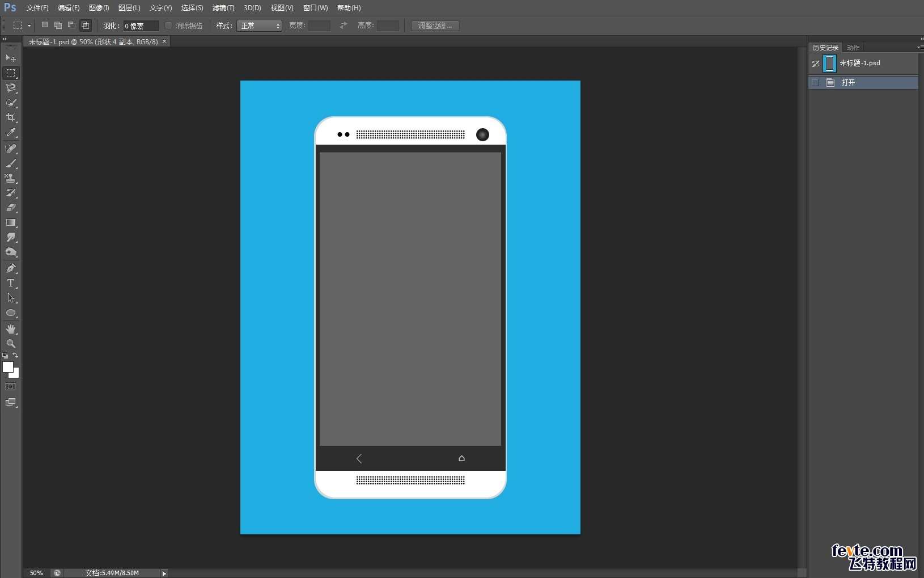
Task: Click the 调整边缘... button
Action: click(435, 26)
